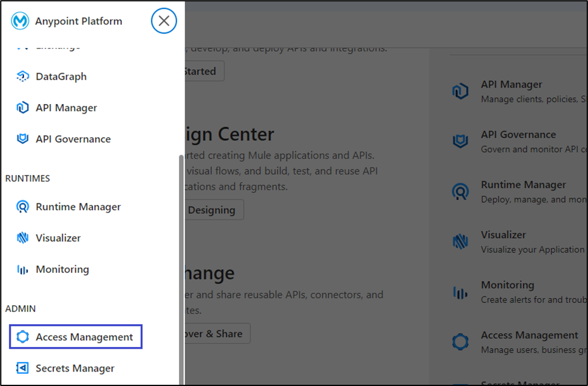Click the DataGraph icon in sidebar
Viewport: 588px width, 386px height.
pyautogui.click(x=23, y=76)
